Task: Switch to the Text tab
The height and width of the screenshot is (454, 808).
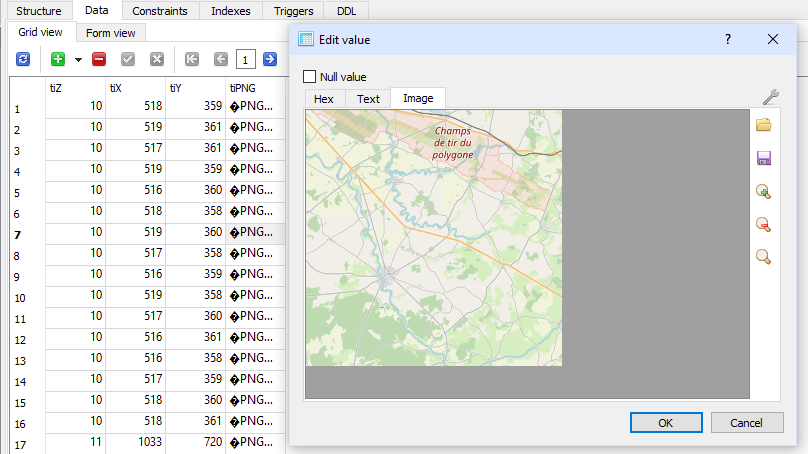Action: point(368,99)
